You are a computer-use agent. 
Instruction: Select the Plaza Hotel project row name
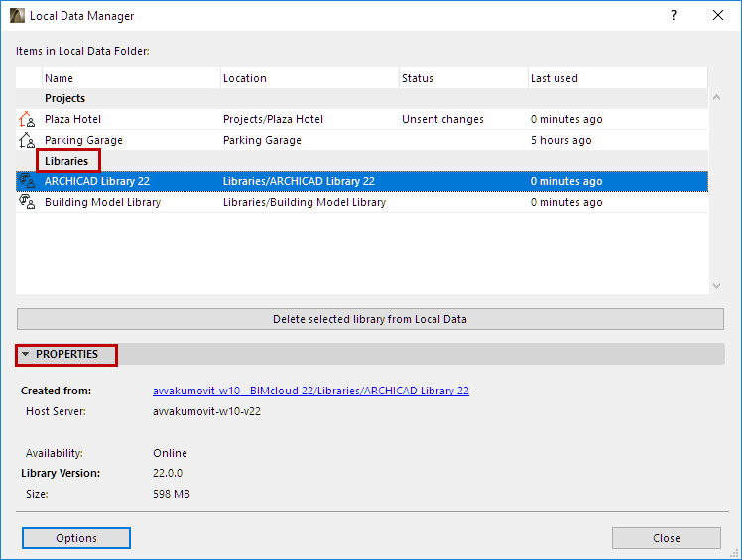72,119
